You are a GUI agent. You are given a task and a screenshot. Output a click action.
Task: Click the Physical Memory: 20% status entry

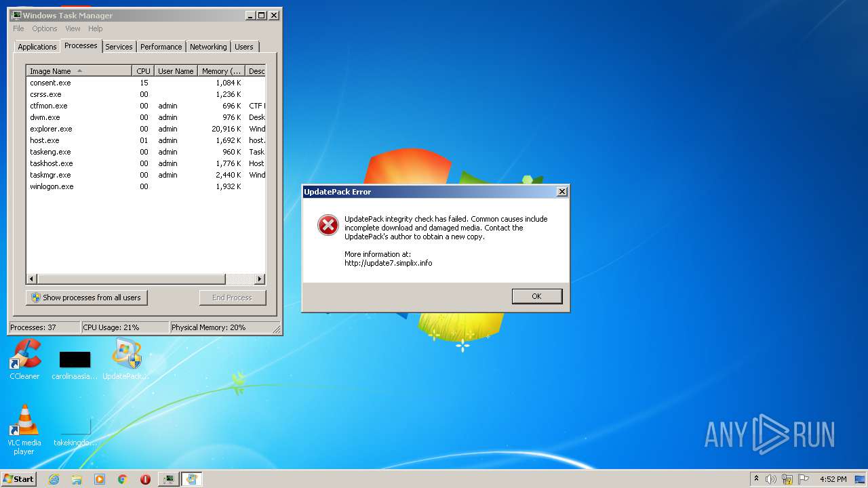220,327
